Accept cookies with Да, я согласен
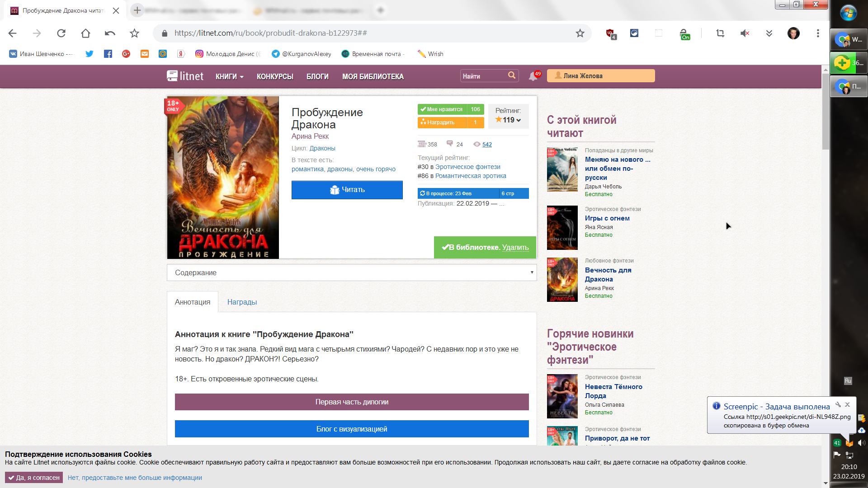This screenshot has height=488, width=868. click(x=34, y=478)
